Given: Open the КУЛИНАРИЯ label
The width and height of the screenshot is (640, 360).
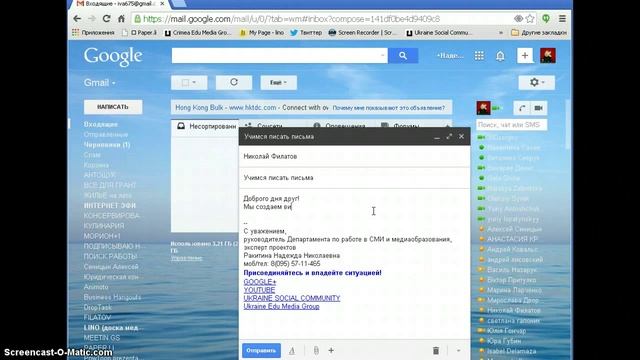Looking at the screenshot, I should 104,226.
